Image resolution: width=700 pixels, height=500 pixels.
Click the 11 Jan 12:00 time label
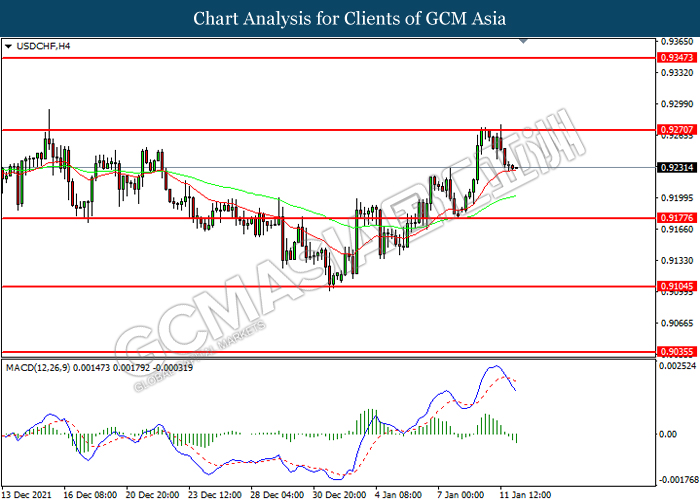[525, 495]
